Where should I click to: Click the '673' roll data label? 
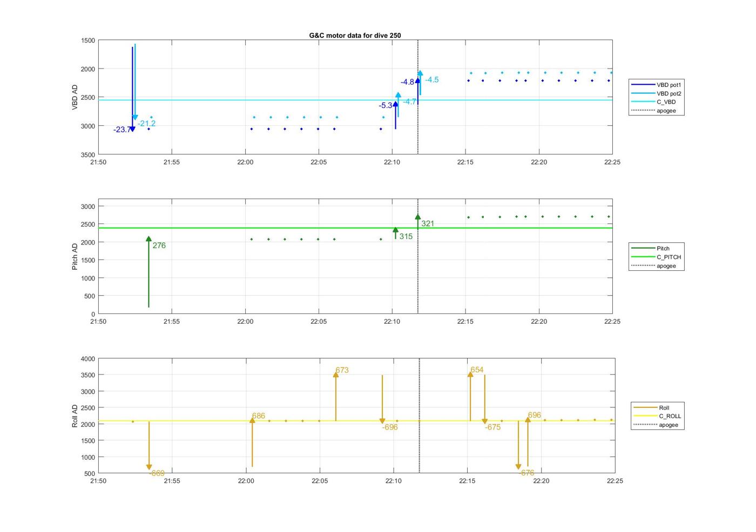click(342, 370)
